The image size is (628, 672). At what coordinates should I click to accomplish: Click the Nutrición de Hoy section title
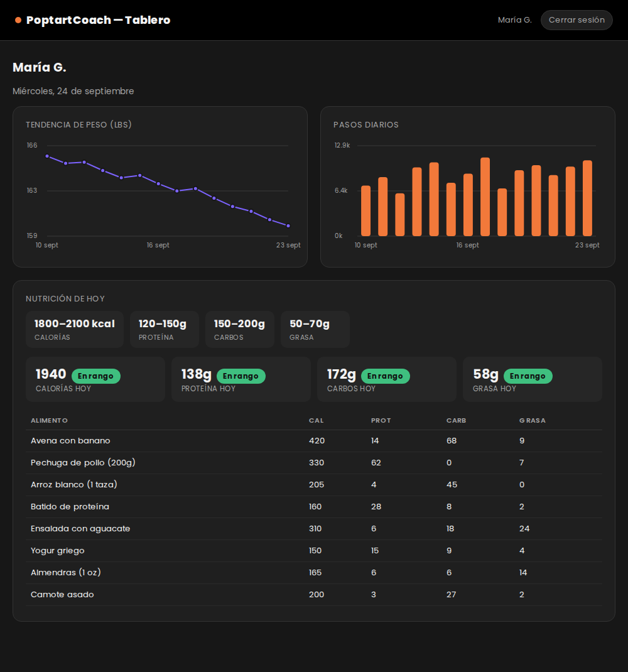point(65,299)
